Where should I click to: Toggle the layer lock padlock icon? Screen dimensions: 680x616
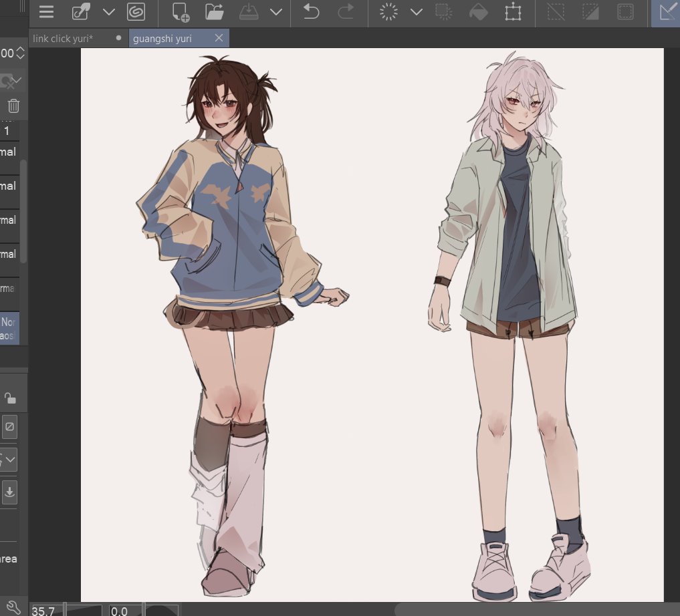[x=9, y=398]
